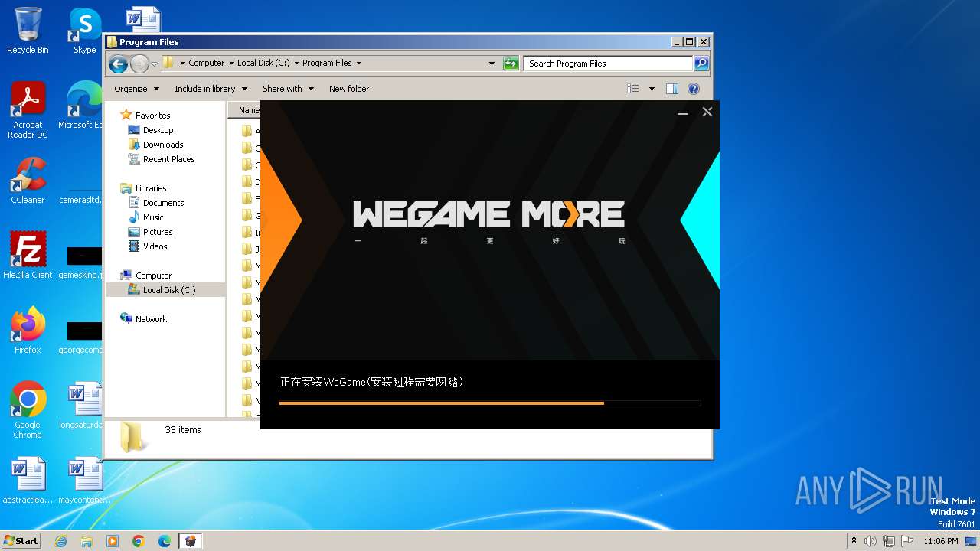
Task: Focus the Search Program Files field
Action: [x=609, y=64]
